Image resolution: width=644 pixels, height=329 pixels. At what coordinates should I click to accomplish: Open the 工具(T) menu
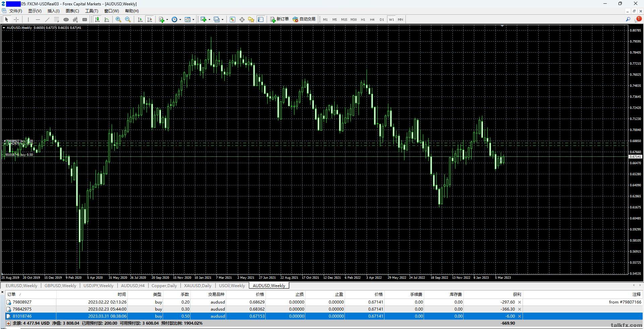click(92, 11)
